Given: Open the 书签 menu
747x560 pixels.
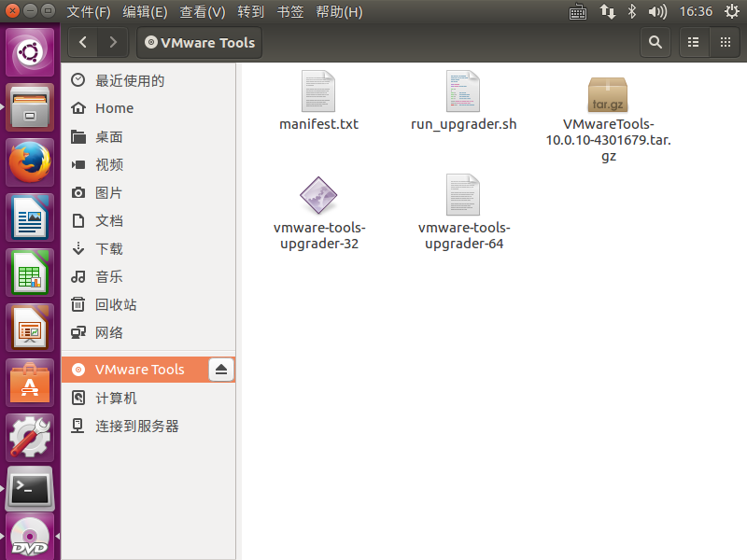Looking at the screenshot, I should 290,11.
